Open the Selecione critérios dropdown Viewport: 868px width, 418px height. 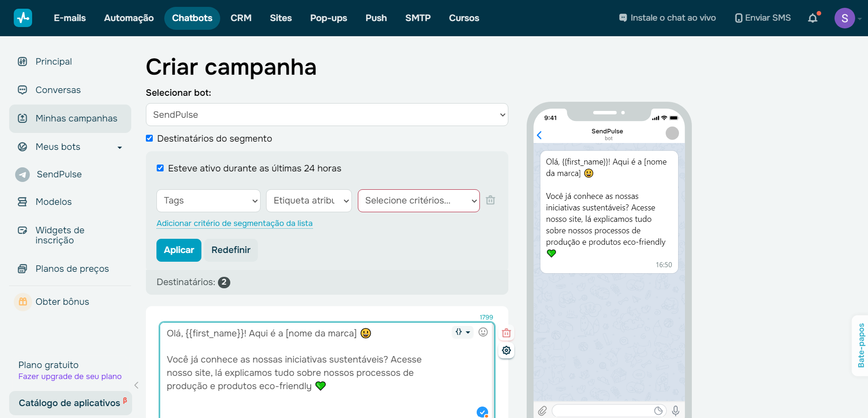[x=418, y=201]
